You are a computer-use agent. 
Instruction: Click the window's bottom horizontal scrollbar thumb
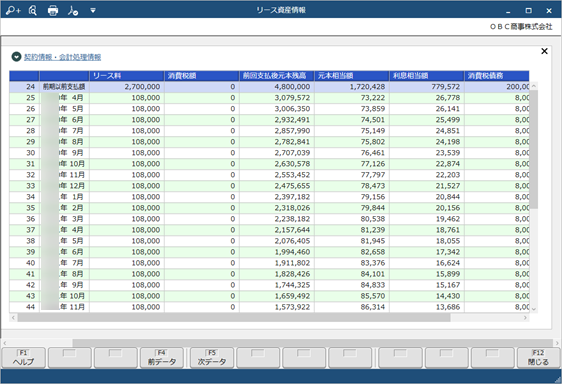tap(312, 343)
